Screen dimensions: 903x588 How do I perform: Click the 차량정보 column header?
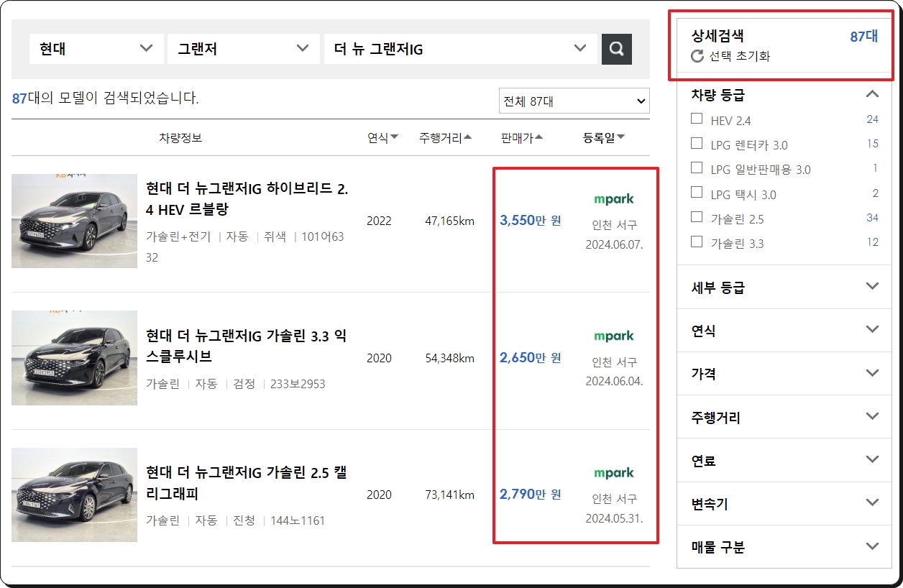pos(180,137)
